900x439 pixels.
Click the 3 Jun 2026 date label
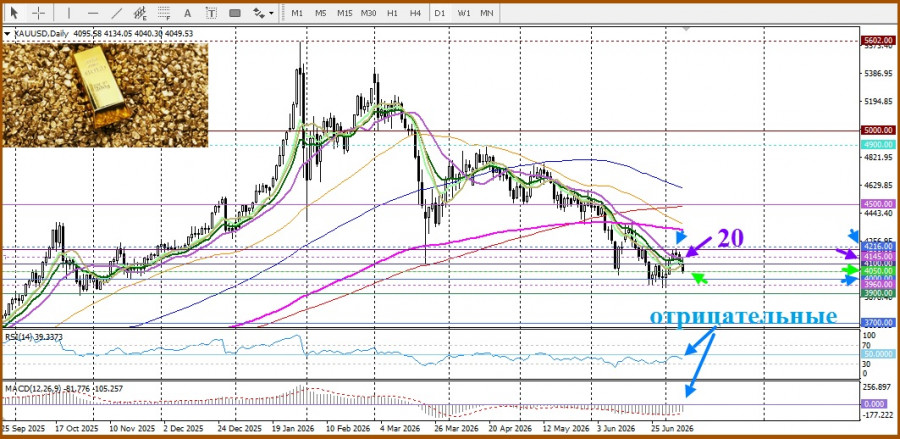point(616,429)
